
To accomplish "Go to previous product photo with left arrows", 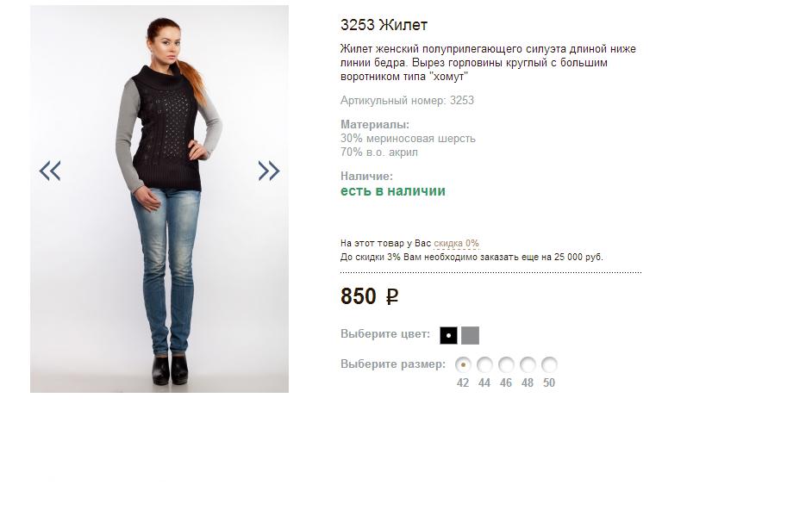I will 50,171.
